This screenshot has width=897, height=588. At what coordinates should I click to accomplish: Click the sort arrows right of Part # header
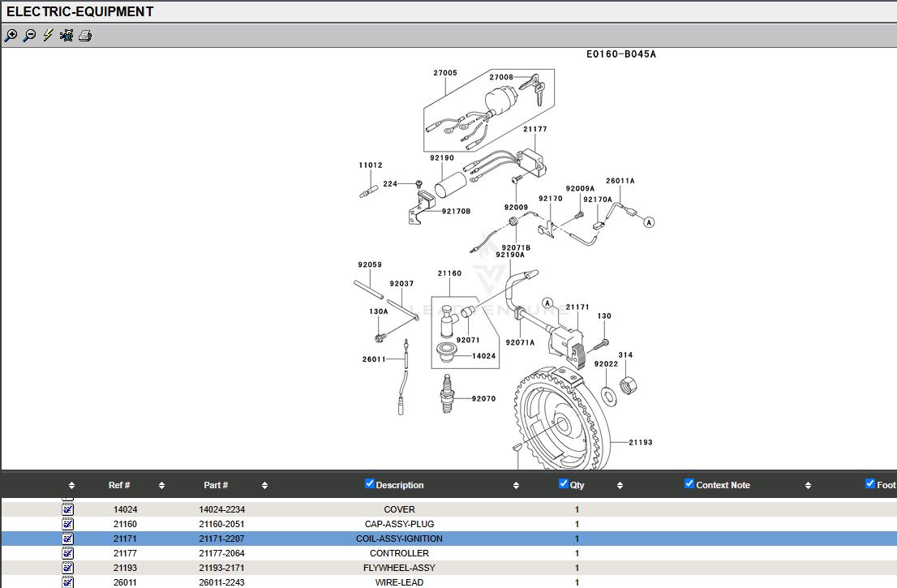[x=264, y=486]
